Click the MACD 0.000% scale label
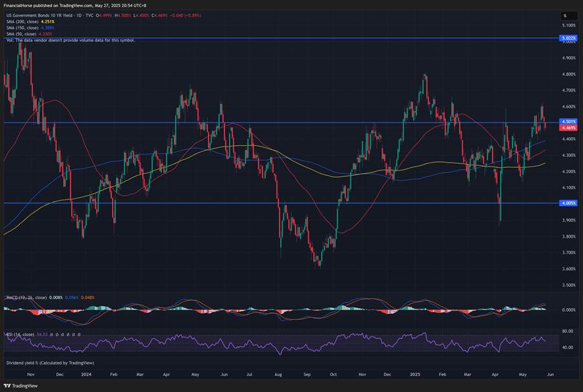The image size is (583, 392). pyautogui.click(x=567, y=309)
